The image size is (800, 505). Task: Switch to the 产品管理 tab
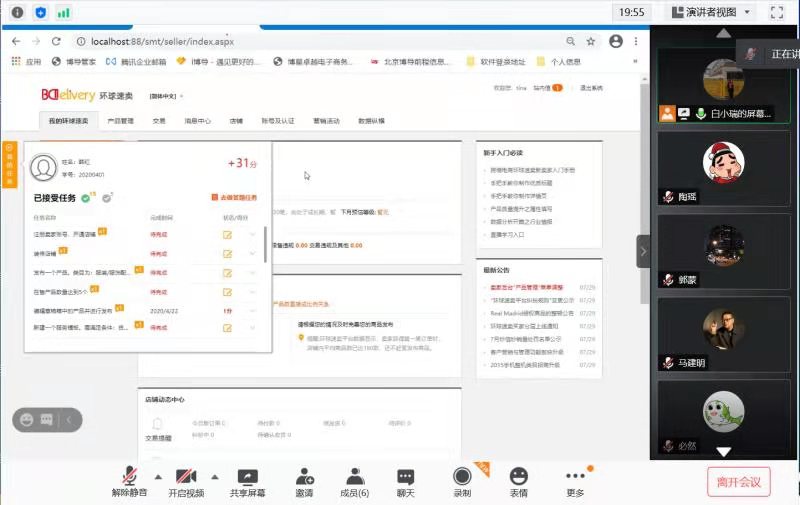(120, 121)
